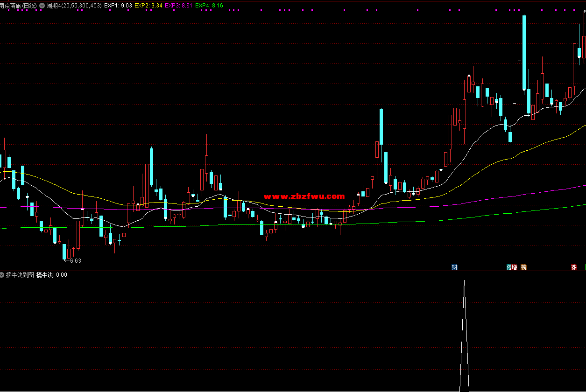
Task: Click the 增 marker icon
Action: (x=515, y=267)
